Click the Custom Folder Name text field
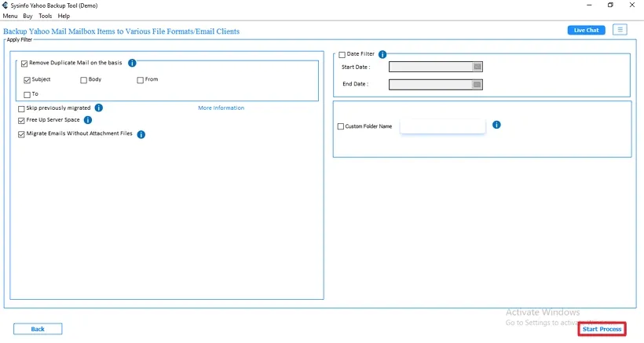The height and width of the screenshot is (343, 644). click(443, 126)
